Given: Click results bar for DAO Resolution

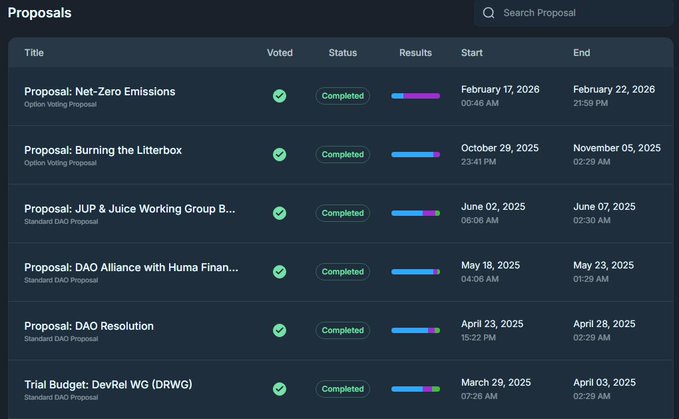Looking at the screenshot, I should [x=416, y=331].
